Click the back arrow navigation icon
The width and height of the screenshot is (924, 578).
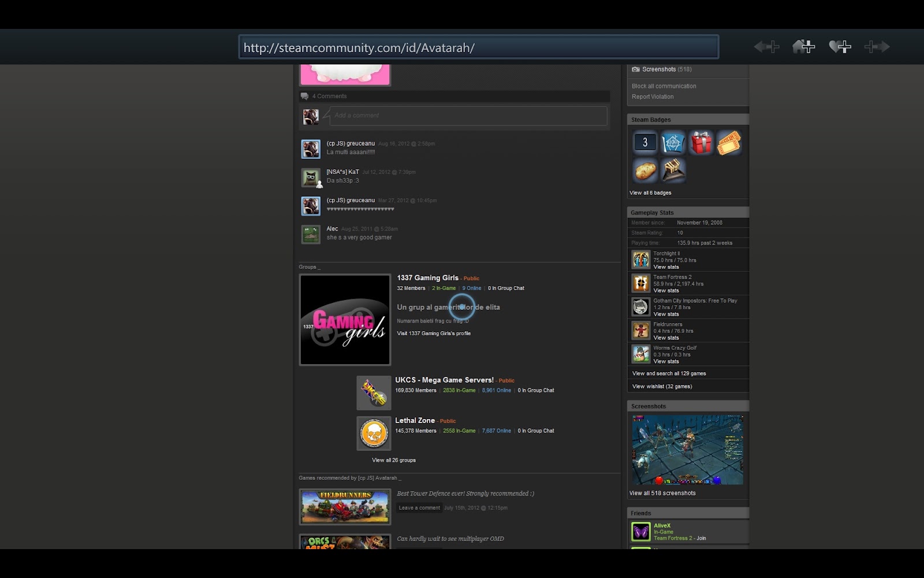[766, 47]
